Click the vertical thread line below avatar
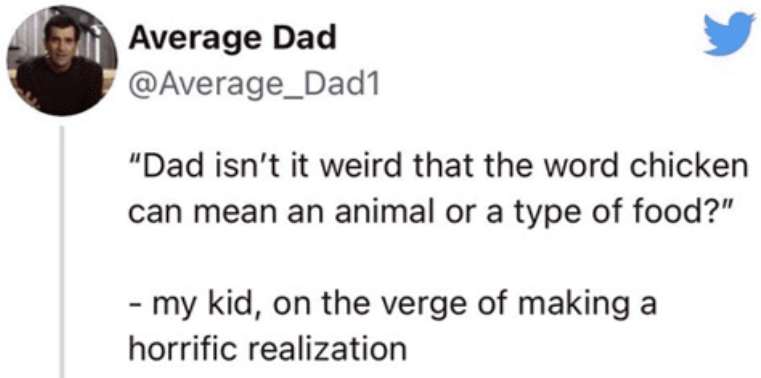Viewport: 761px width, 378px height. [x=62, y=252]
